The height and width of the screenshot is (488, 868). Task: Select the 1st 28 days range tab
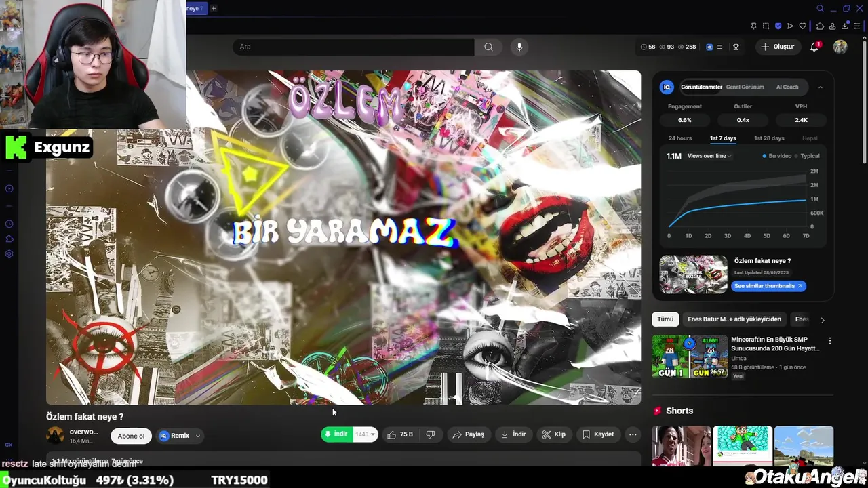tap(769, 138)
